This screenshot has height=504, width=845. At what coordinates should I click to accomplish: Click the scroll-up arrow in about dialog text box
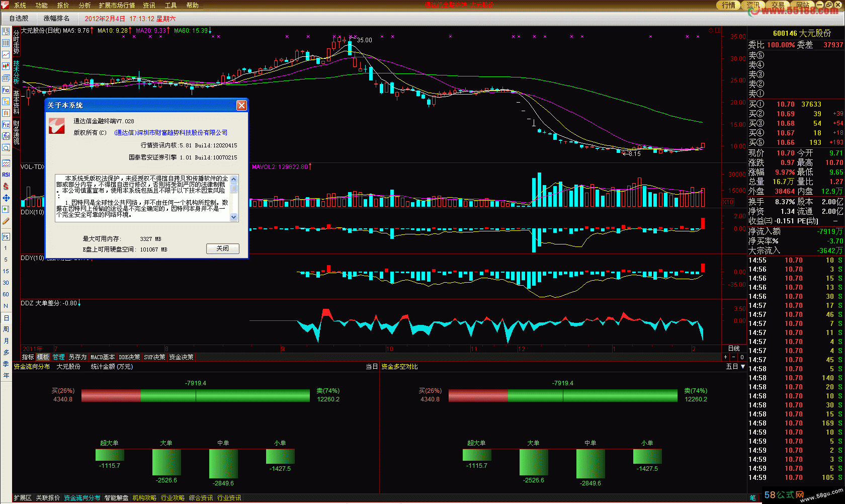[233, 179]
